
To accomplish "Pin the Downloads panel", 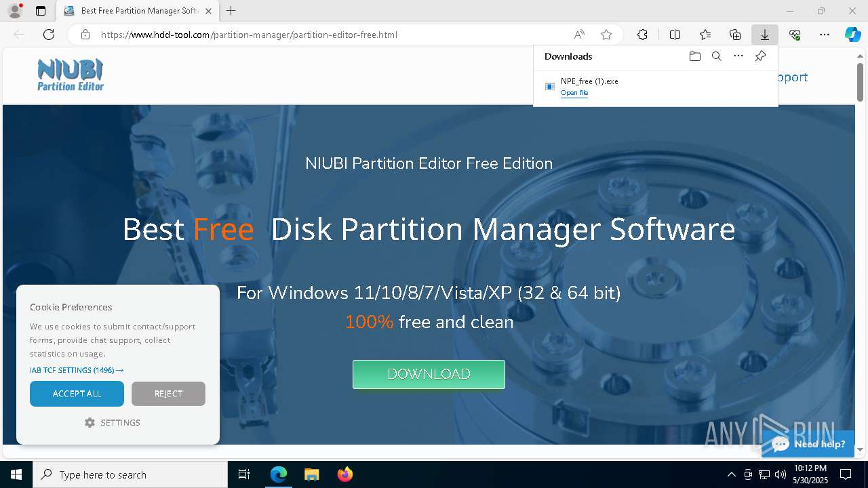I will tap(760, 56).
